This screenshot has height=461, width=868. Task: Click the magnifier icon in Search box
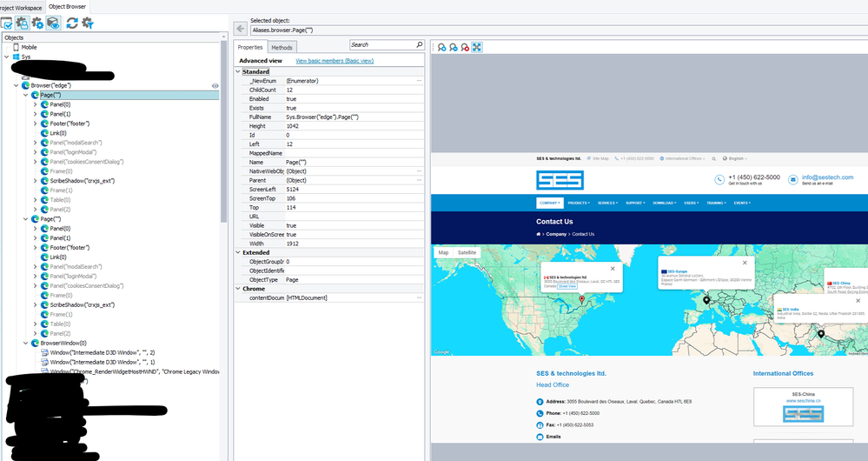(x=419, y=44)
